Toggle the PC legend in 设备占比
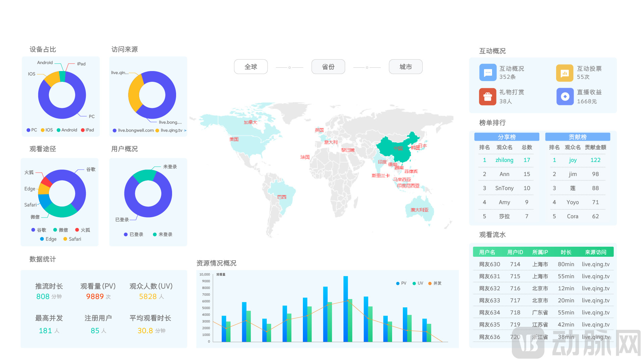Image resolution: width=644 pixels, height=362 pixels. coord(32,130)
